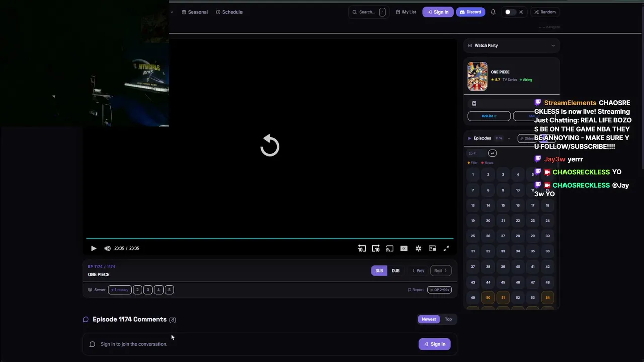The width and height of the screenshot is (644, 362).
Task: Open the One Piece poster thumbnail
Action: point(477,76)
